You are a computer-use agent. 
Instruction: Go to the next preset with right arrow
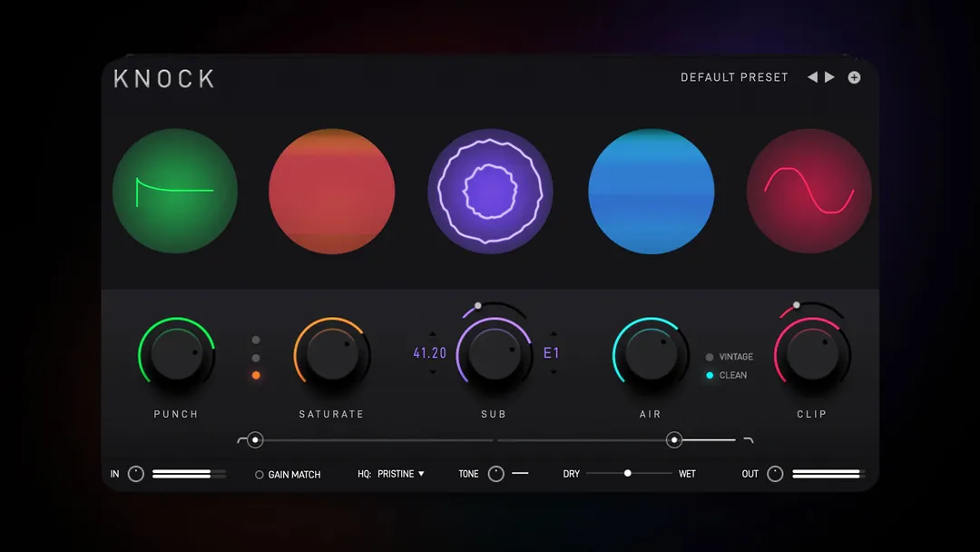pos(830,77)
